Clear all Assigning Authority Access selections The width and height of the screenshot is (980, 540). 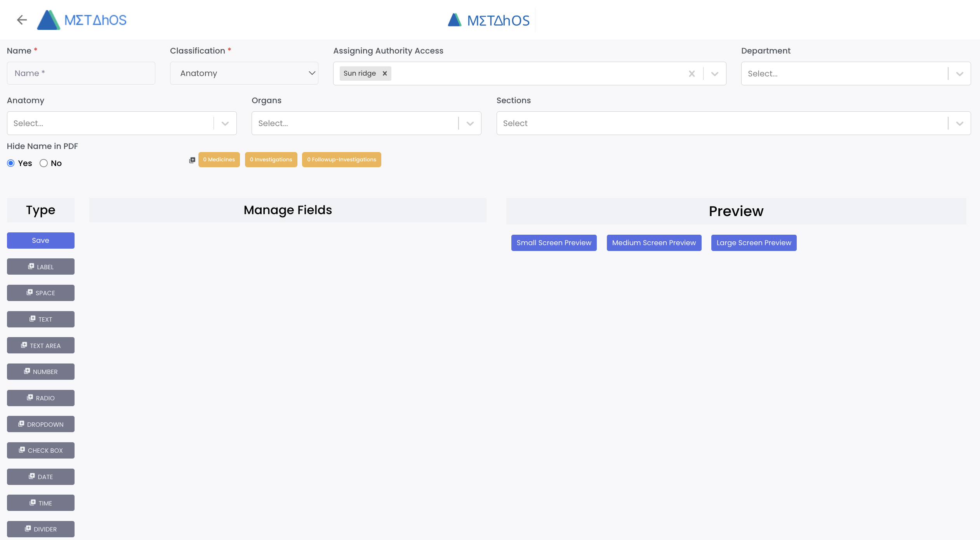[x=692, y=74]
